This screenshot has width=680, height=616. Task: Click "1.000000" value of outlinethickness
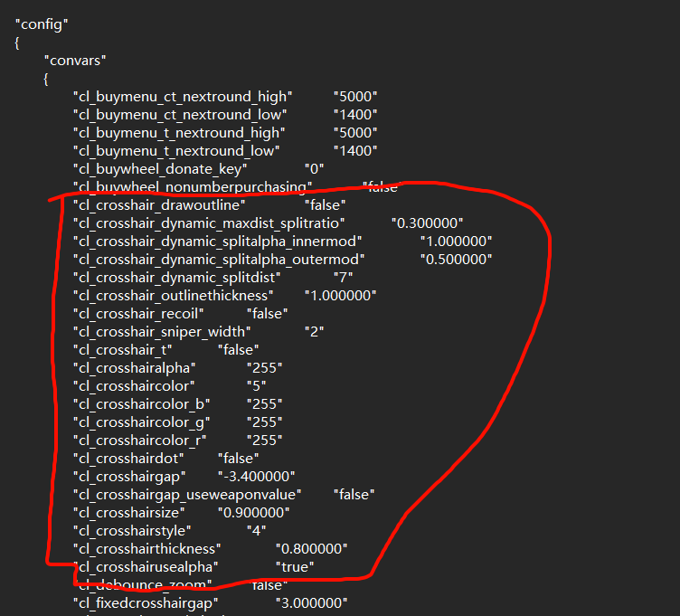point(340,296)
